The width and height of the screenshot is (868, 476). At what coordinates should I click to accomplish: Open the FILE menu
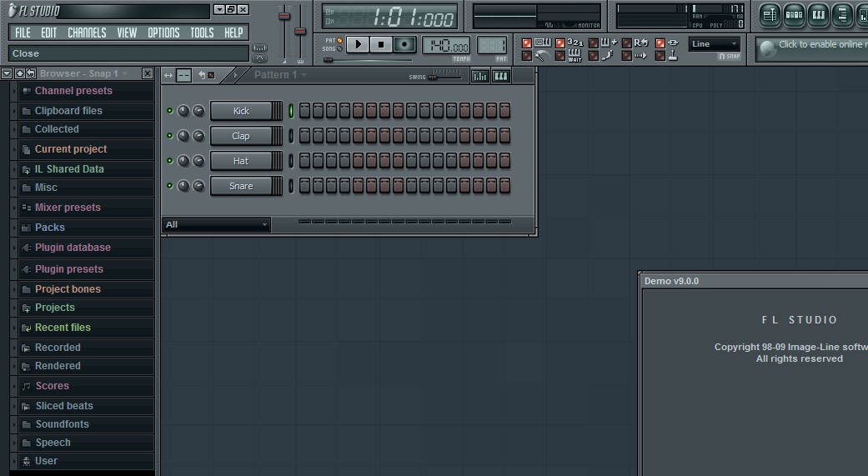23,33
